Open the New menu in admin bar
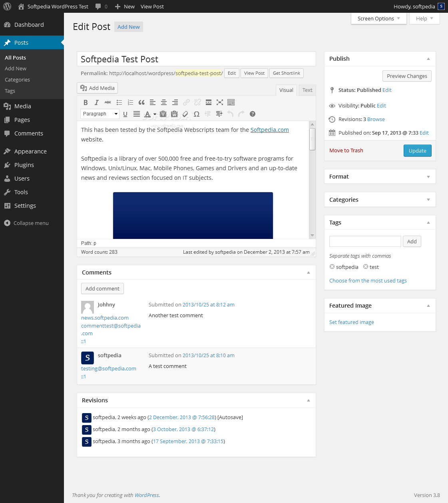Image resolution: width=448 pixels, height=503 pixels. click(x=125, y=6)
